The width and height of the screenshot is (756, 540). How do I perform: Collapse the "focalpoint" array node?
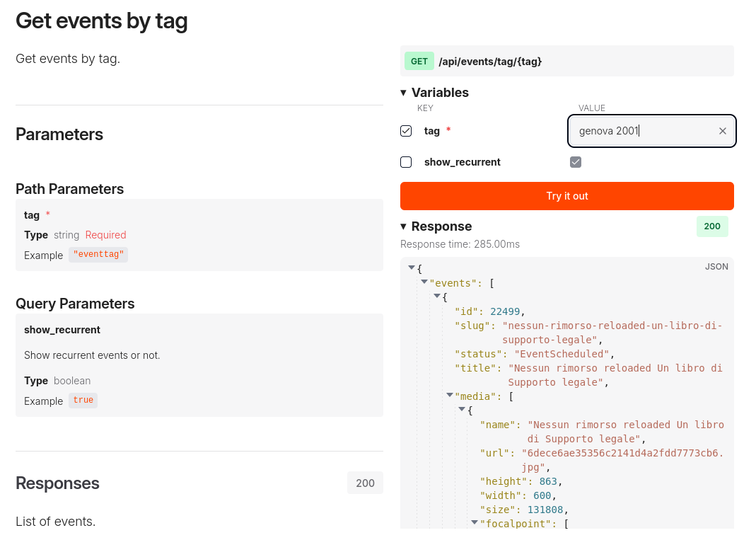(x=475, y=522)
